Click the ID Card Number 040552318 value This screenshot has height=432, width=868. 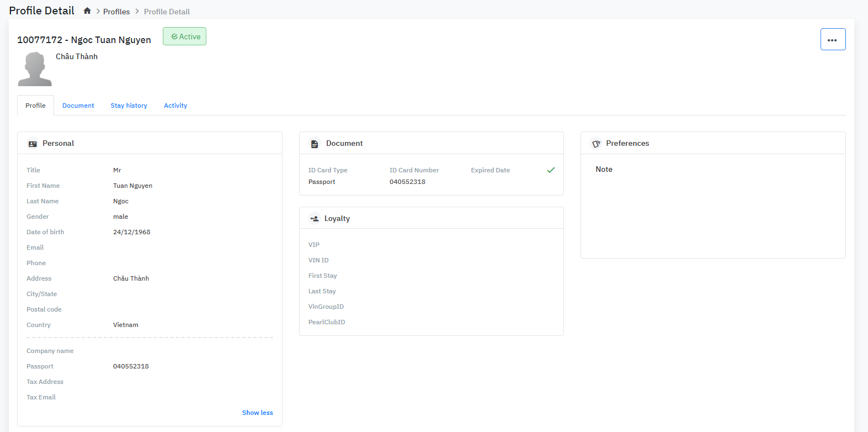407,182
